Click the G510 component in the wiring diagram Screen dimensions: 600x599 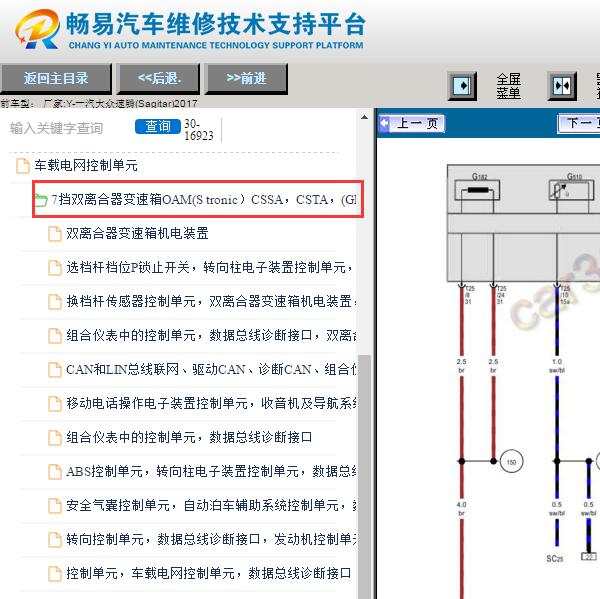tap(572, 188)
